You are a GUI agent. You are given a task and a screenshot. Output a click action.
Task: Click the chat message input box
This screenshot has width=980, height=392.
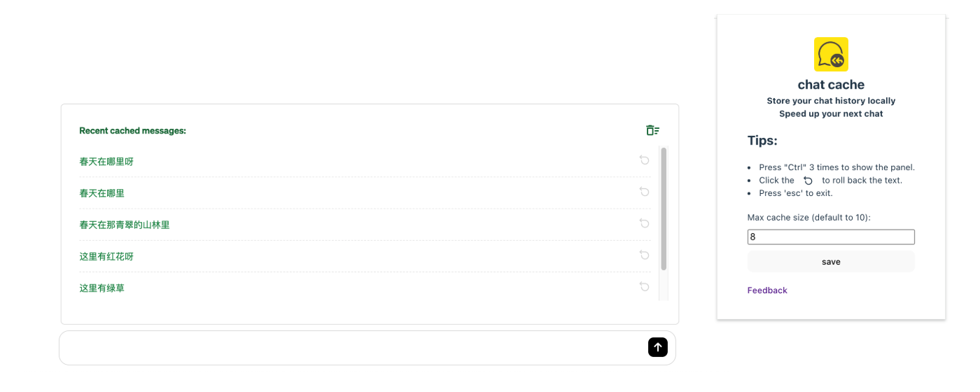(x=350, y=348)
